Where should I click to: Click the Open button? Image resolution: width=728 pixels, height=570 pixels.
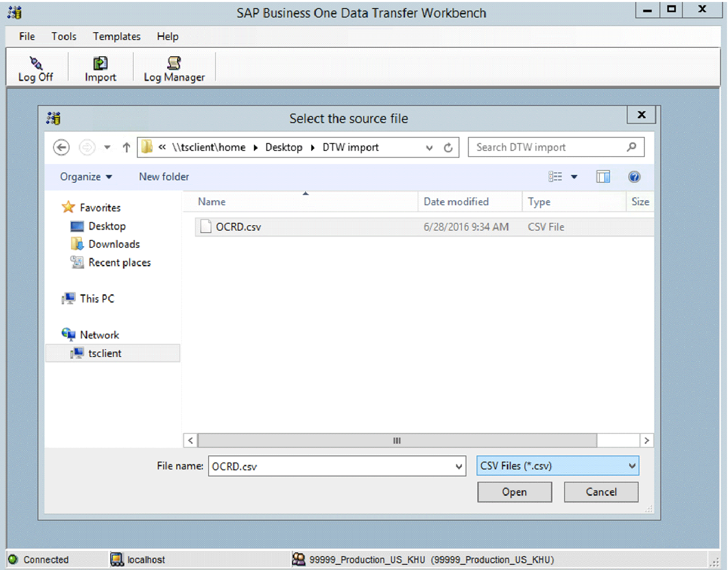(x=514, y=492)
